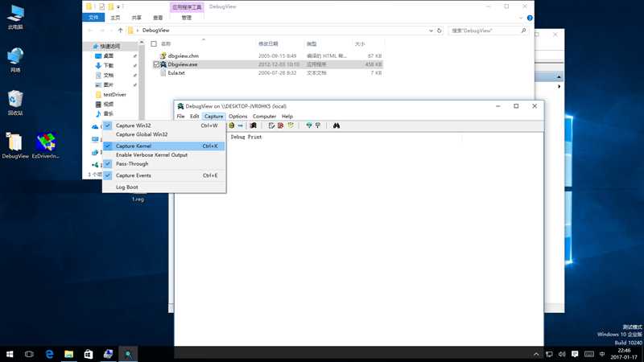This screenshot has height=362, width=644.
Task: Select the EzDriverIn... desktop icon
Action: click(46, 146)
